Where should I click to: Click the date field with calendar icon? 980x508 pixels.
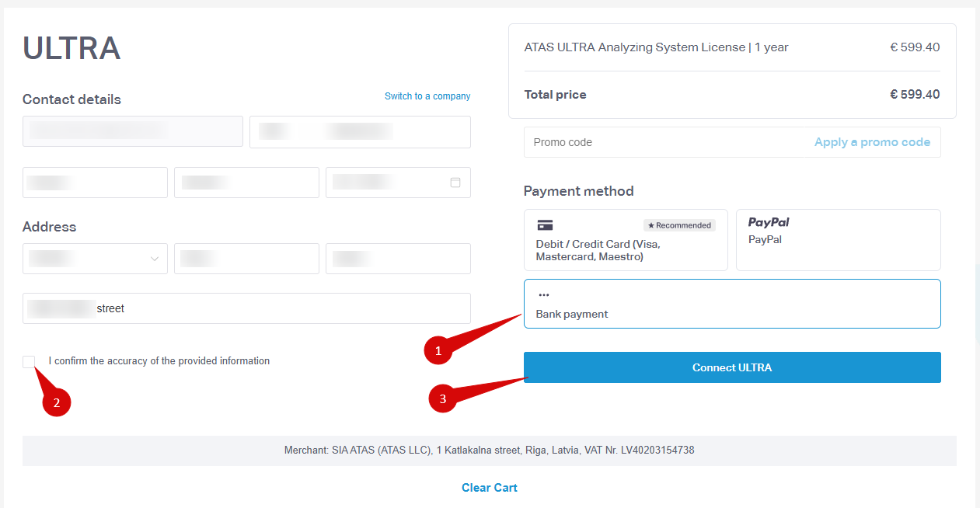398,183
